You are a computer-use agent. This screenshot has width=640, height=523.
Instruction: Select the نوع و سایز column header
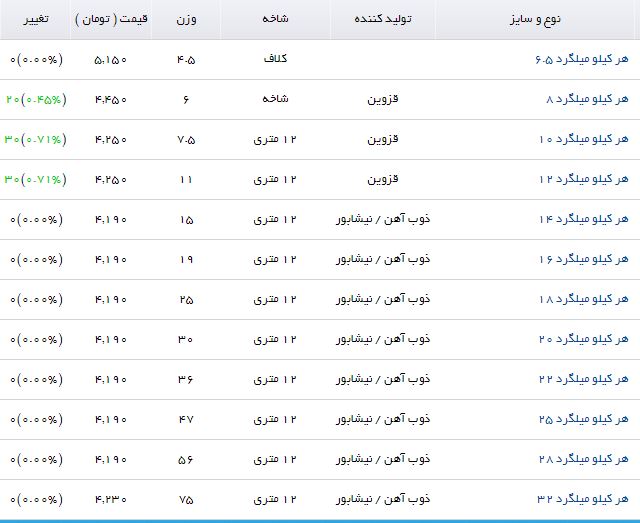pos(535,19)
